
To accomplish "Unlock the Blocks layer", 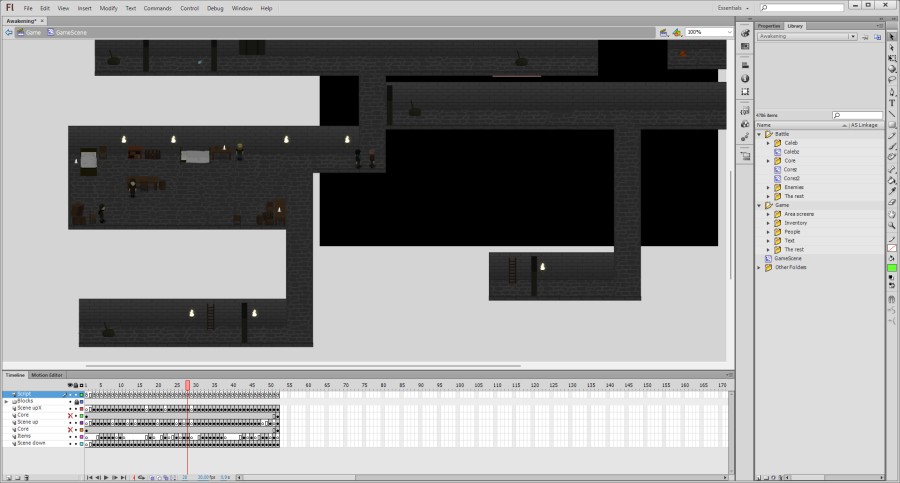I will 76,401.
